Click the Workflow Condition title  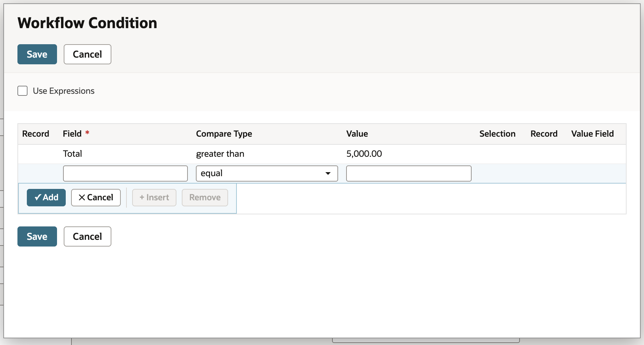pyautogui.click(x=88, y=23)
